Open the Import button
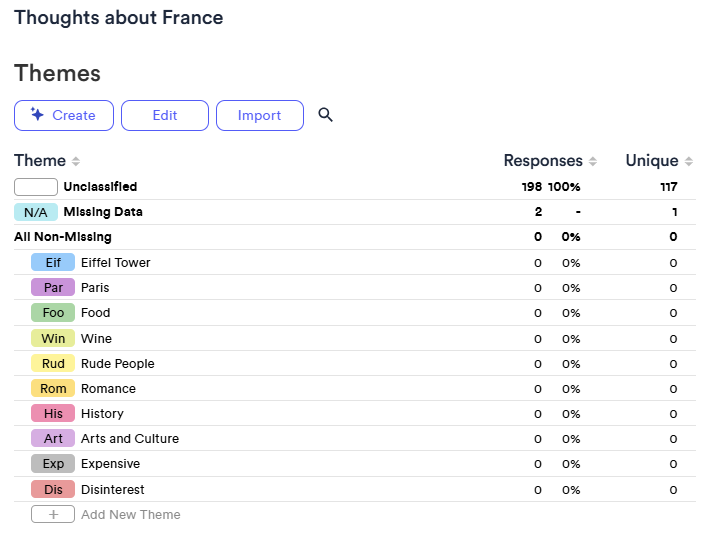 (260, 116)
